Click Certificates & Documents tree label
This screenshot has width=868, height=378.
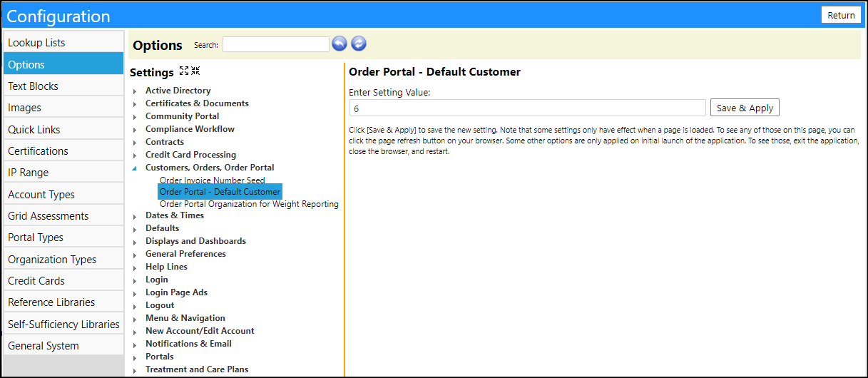point(197,103)
